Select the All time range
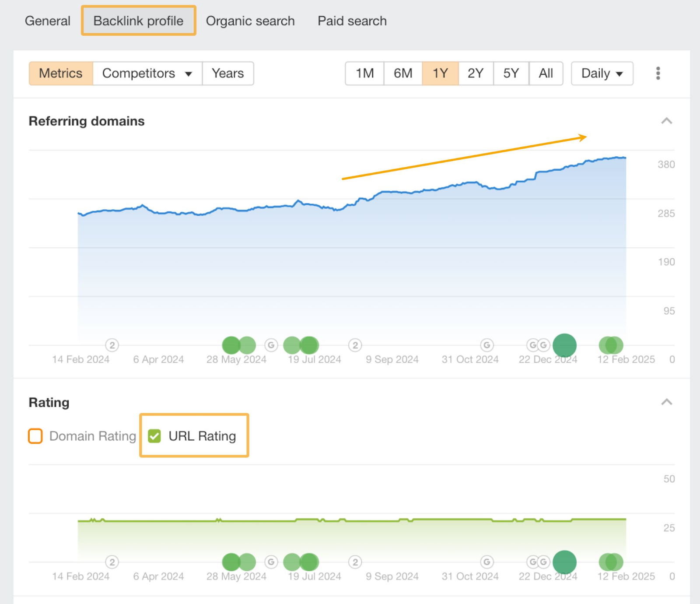Viewport: 700px width, 604px height. pos(546,74)
